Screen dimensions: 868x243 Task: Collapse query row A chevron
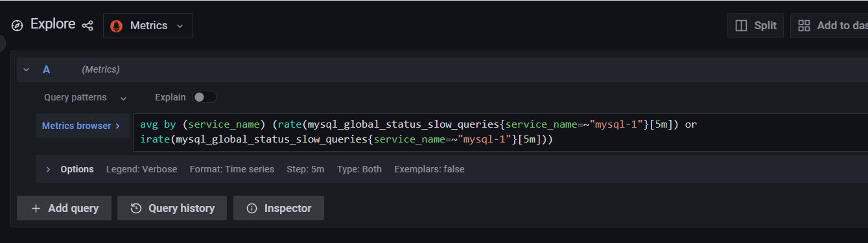pyautogui.click(x=27, y=69)
